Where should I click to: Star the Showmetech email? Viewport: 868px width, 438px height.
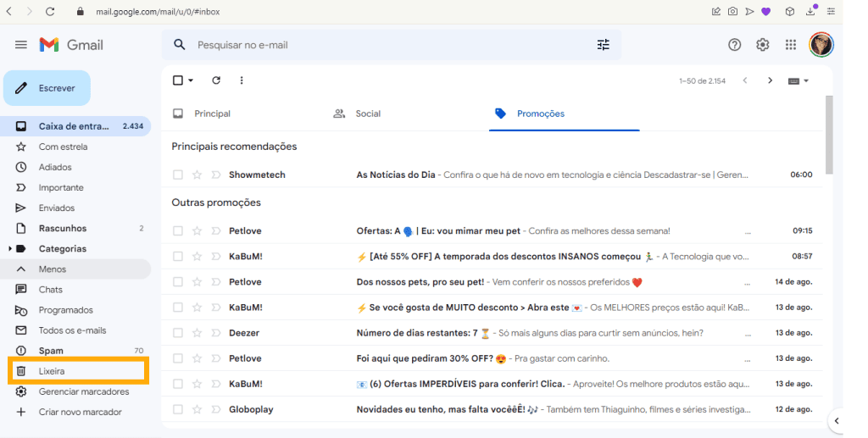tap(197, 175)
